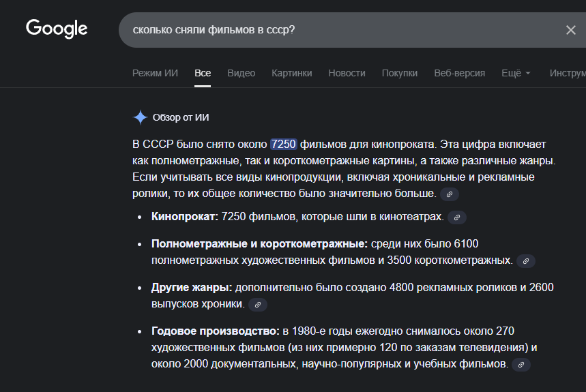Switch to Режим ИИ tab
The height and width of the screenshot is (392, 586).
point(155,73)
